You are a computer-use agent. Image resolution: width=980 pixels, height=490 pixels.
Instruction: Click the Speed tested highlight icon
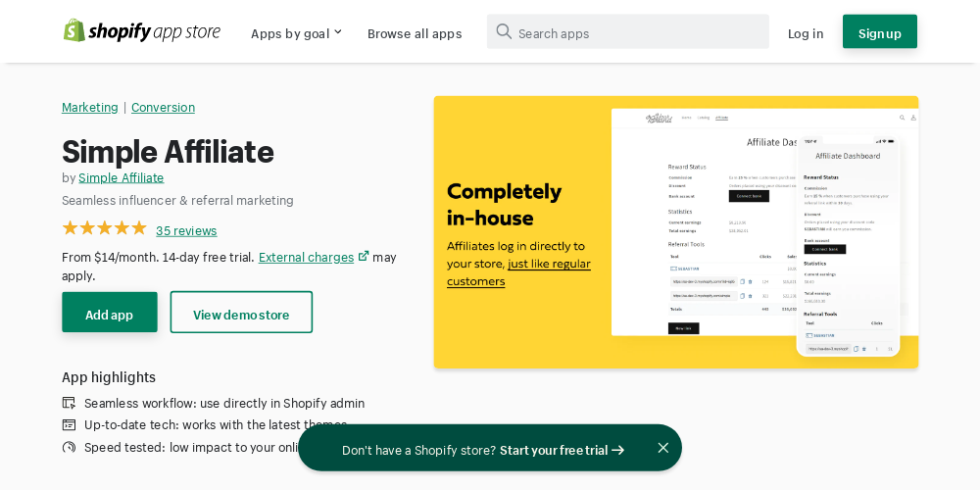pyautogui.click(x=69, y=447)
